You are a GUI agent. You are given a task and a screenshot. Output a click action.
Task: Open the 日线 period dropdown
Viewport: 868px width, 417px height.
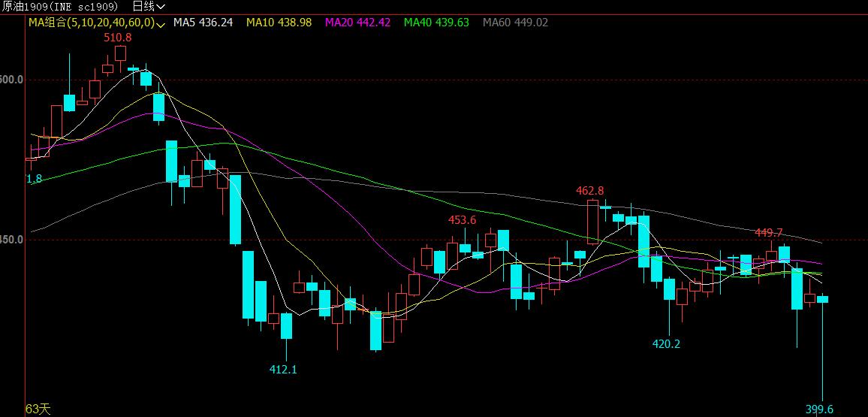(149, 7)
